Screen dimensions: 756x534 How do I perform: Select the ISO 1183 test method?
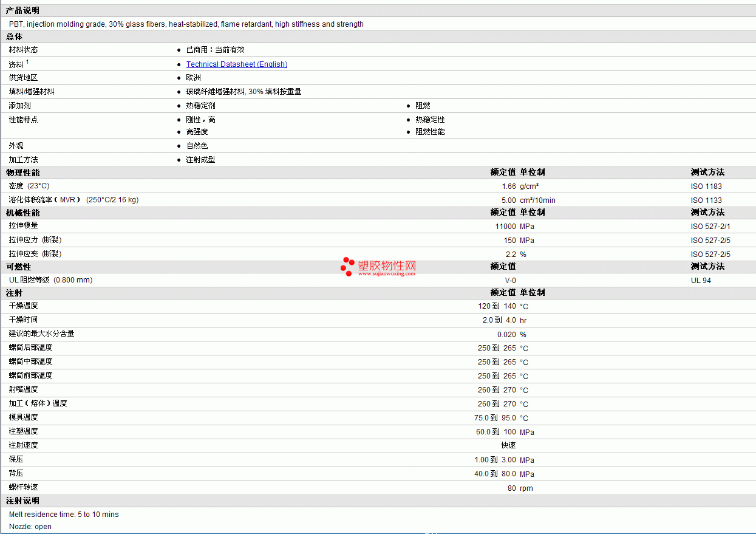(706, 187)
